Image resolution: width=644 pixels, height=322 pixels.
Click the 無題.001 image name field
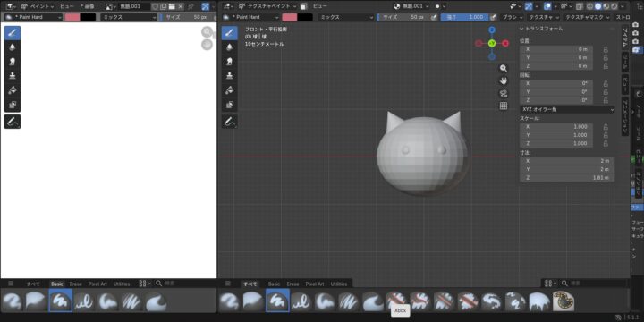coord(133,6)
